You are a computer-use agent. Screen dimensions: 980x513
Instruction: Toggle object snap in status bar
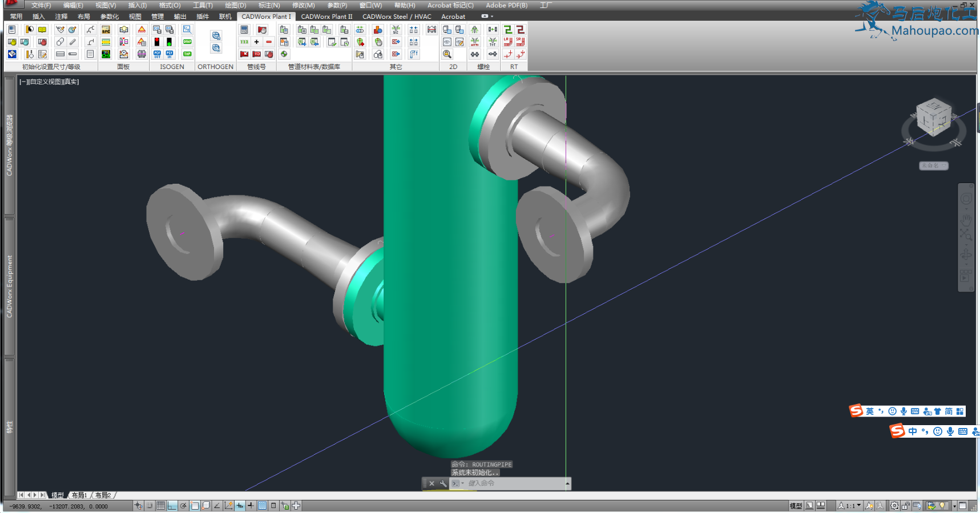click(x=195, y=506)
